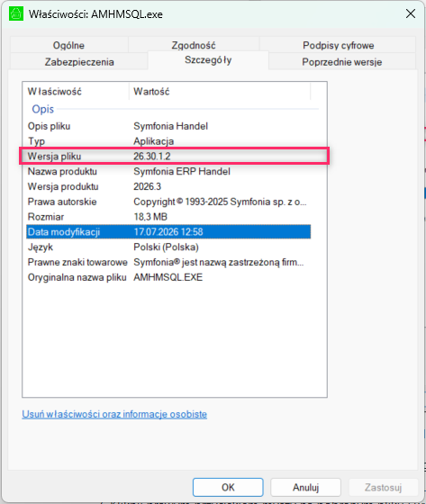Click the green Symfonia app icon in title bar
The height and width of the screenshot is (504, 426).
[x=16, y=13]
